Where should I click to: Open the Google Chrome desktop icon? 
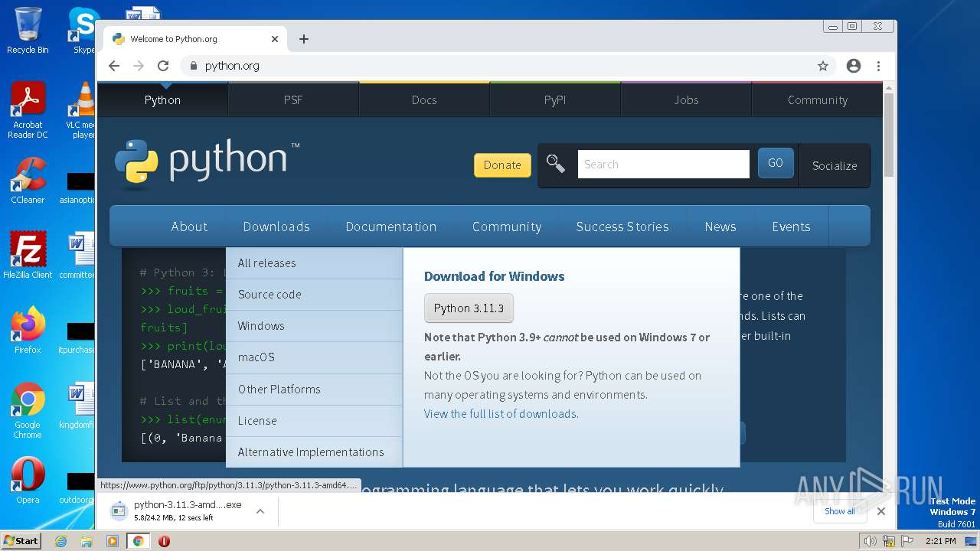click(28, 410)
